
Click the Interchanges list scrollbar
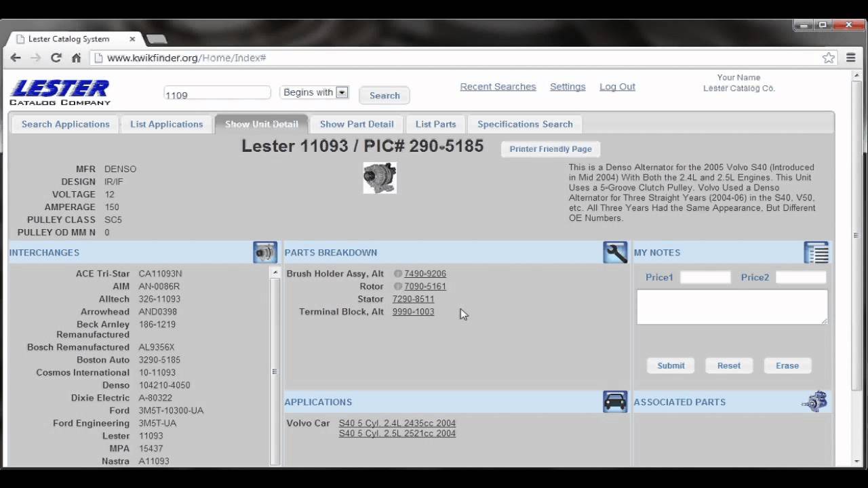[x=275, y=371]
